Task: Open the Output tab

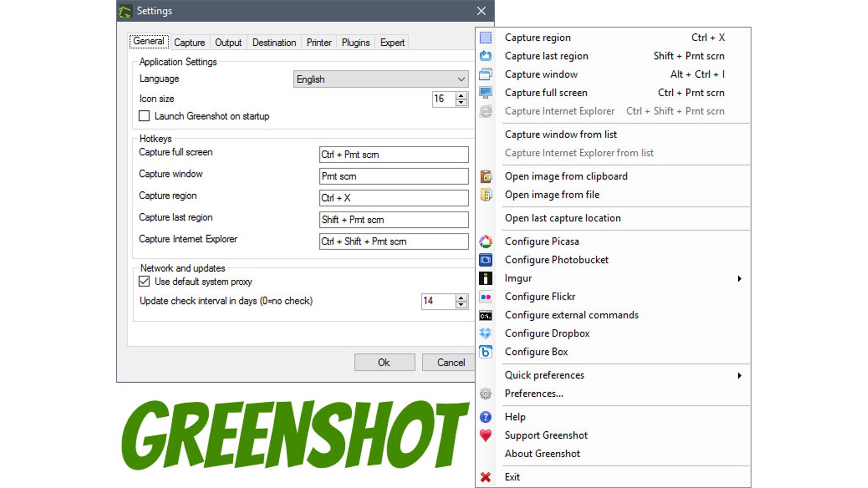Action: click(228, 42)
